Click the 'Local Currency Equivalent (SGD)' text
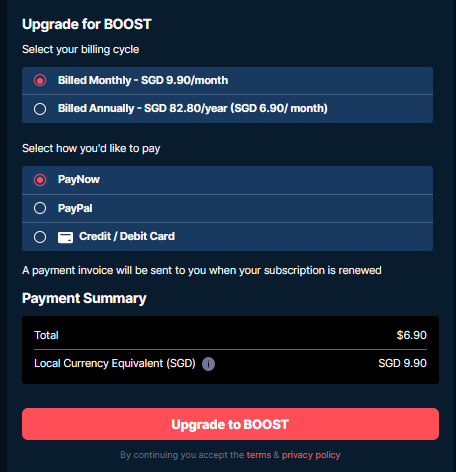The height and width of the screenshot is (472, 456). 115,363
